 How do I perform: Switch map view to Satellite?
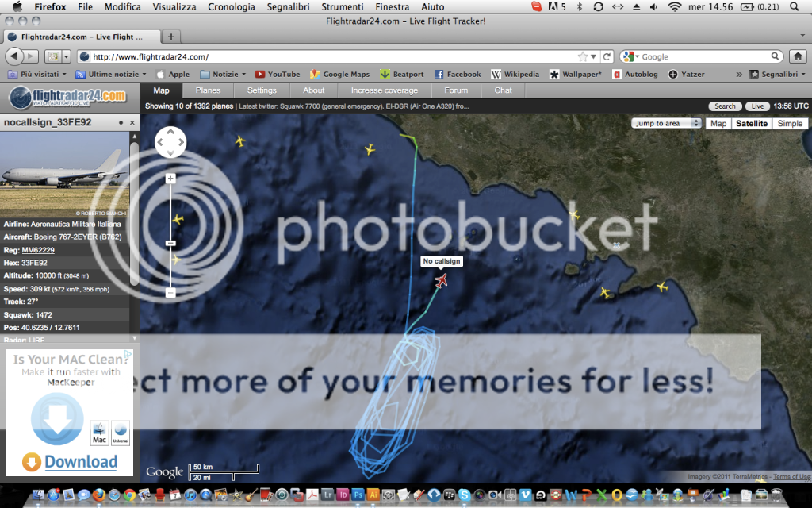752,124
